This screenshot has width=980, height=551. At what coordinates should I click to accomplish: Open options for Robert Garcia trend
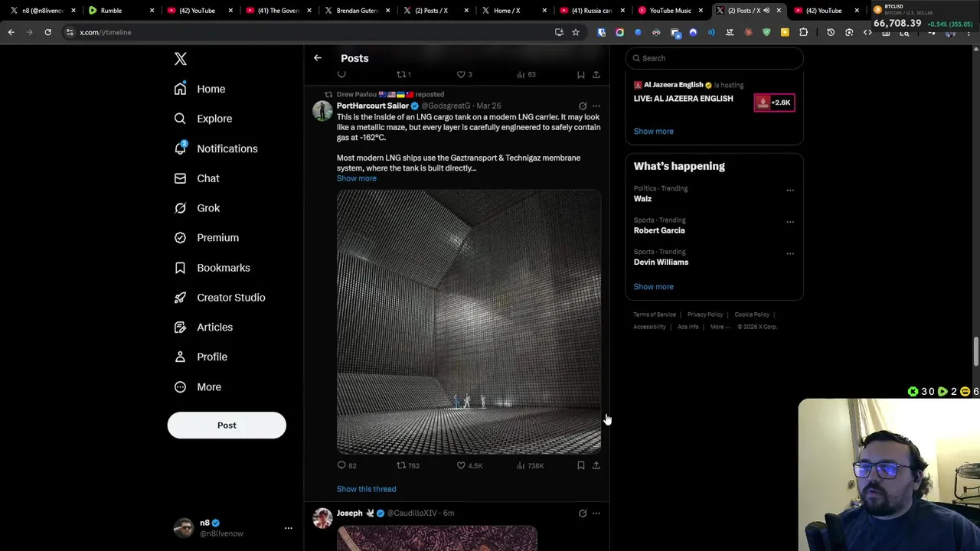(790, 222)
